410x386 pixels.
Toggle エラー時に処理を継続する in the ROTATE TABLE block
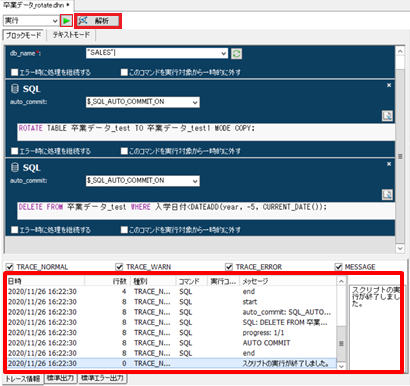click(15, 151)
